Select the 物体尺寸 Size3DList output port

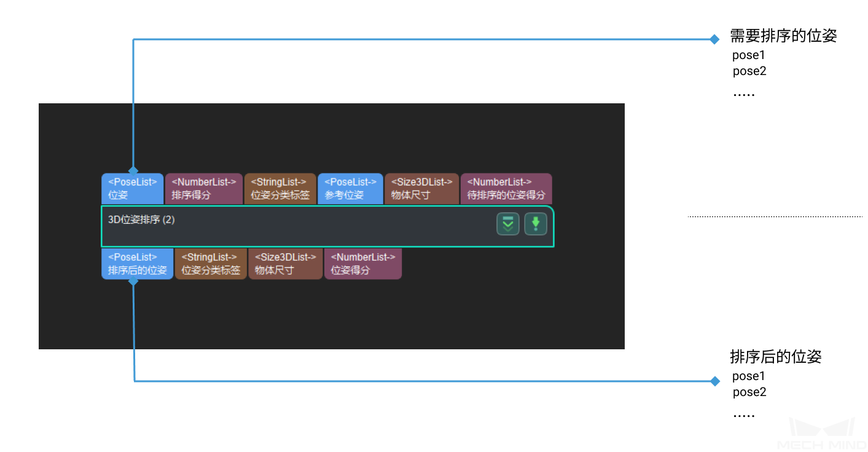[286, 264]
